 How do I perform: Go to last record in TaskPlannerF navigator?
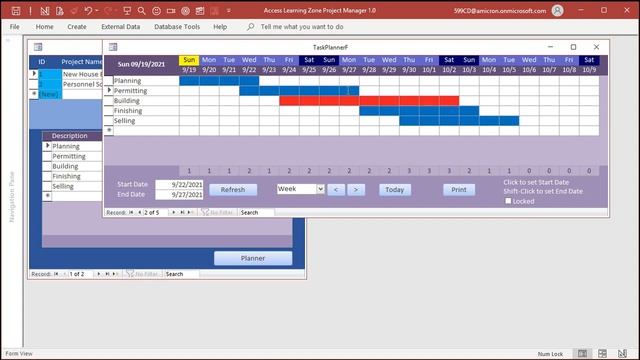182,212
